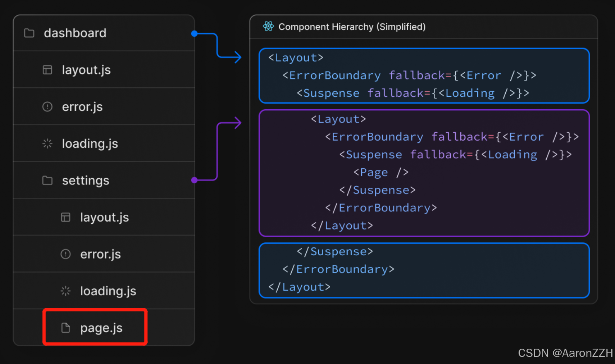
Task: Open error.js under the dashboard folder
Action: pyautogui.click(x=82, y=107)
